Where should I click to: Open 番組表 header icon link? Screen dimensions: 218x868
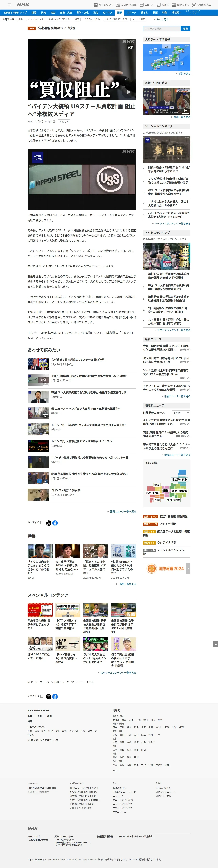tap(162, 5)
